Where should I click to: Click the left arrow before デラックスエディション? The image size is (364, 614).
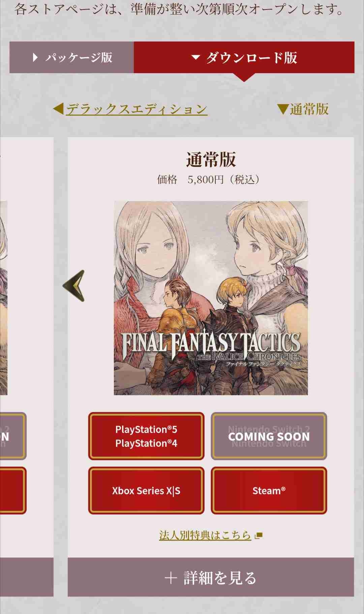(58, 109)
